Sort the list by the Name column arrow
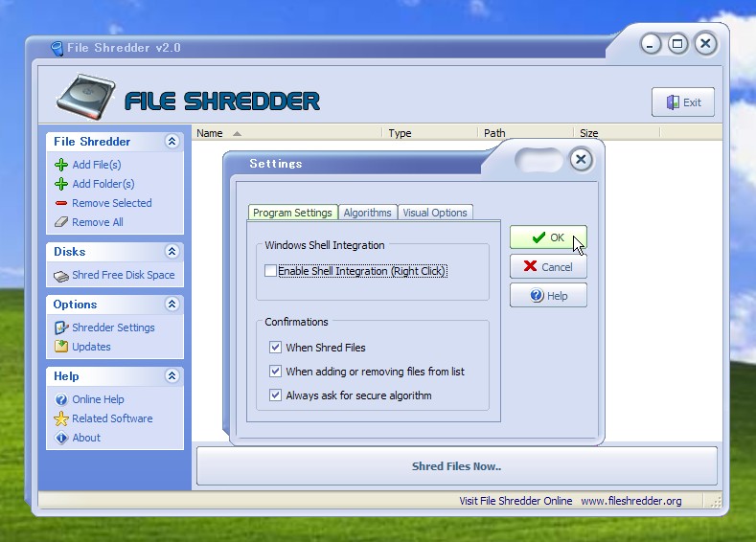The width and height of the screenshot is (756, 542). pos(237,133)
